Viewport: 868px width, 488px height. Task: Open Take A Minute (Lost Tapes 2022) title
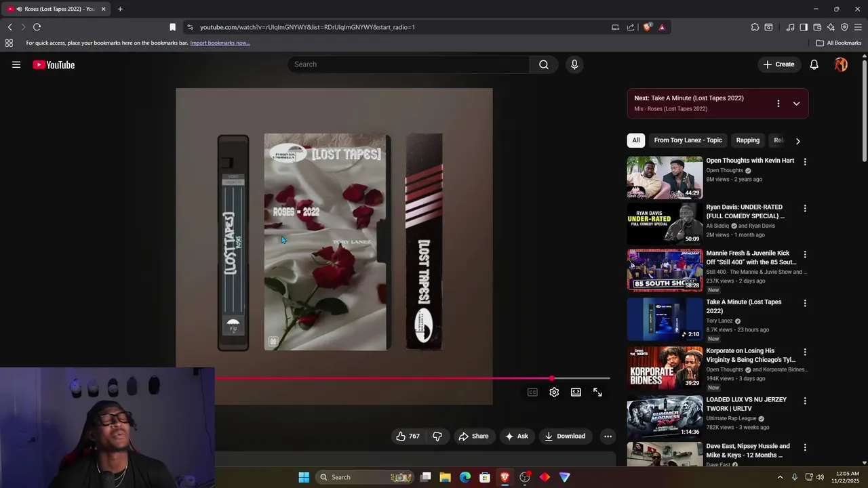[744, 306]
